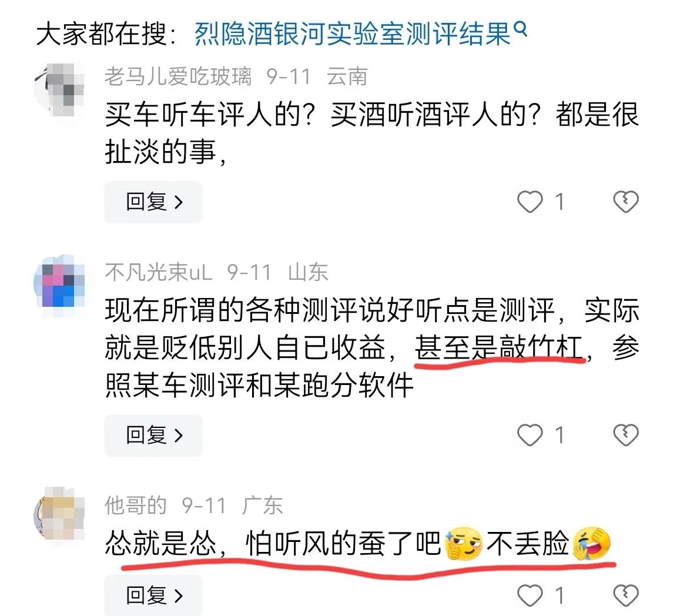Open 他哥的's profile avatar
The width and height of the screenshot is (677, 616).
click(x=59, y=514)
